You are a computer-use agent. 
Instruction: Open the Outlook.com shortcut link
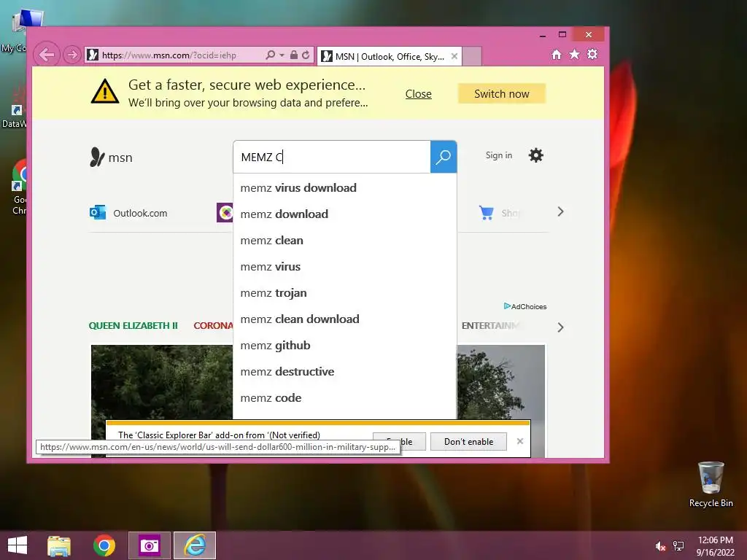tap(140, 214)
